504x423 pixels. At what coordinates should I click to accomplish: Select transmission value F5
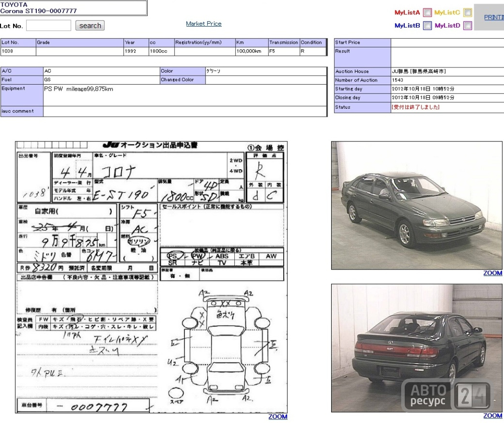pos(284,51)
